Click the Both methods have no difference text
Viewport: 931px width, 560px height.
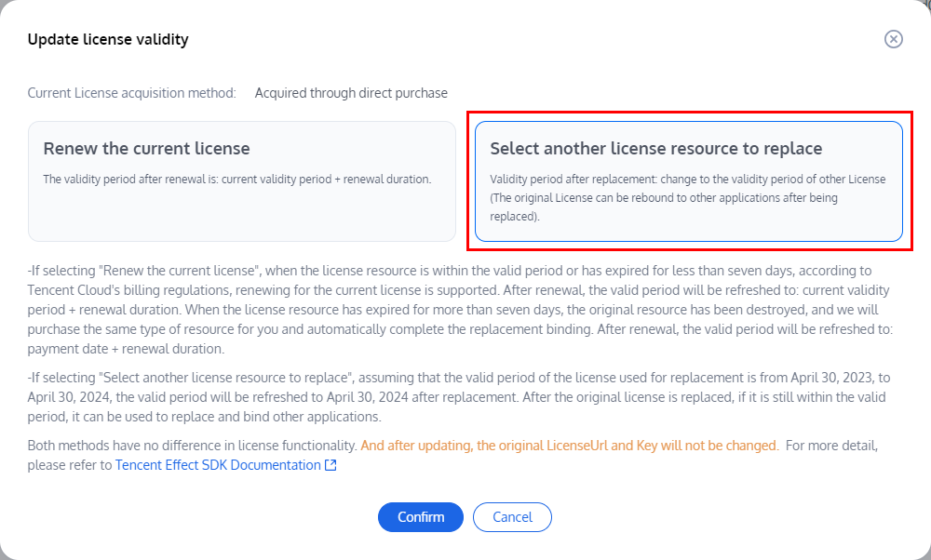coord(192,446)
